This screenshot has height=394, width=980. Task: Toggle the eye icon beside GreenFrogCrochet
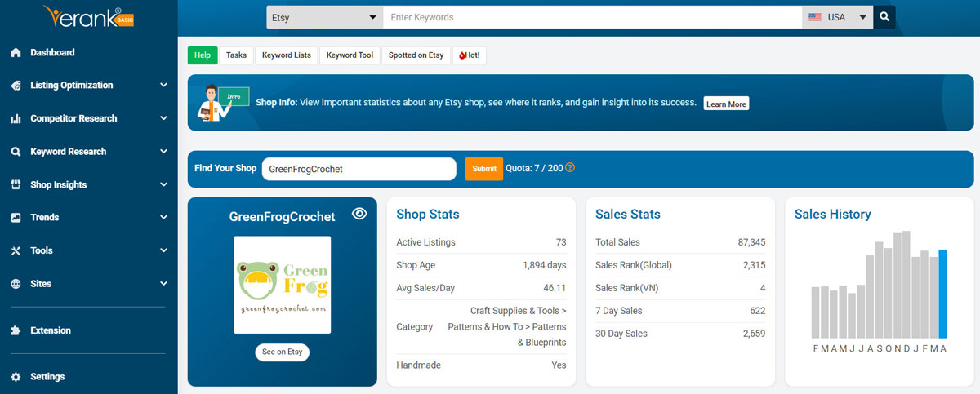click(359, 214)
